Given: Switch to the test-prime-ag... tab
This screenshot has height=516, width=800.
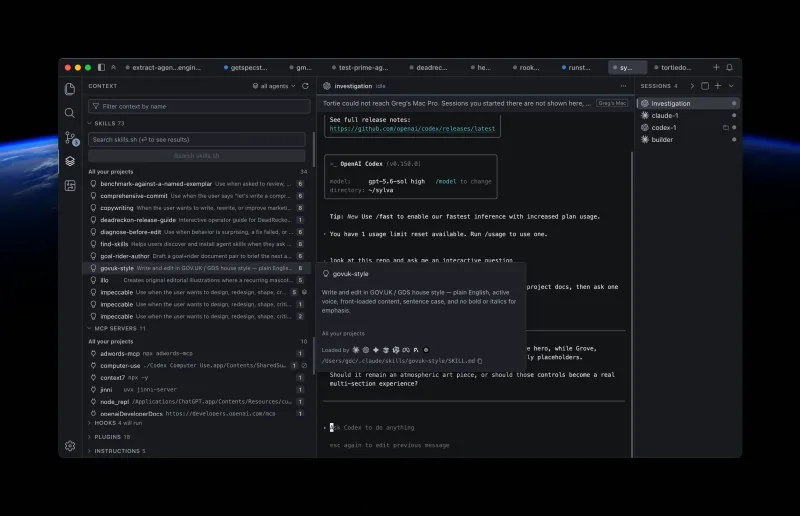Looking at the screenshot, I should coord(360,67).
